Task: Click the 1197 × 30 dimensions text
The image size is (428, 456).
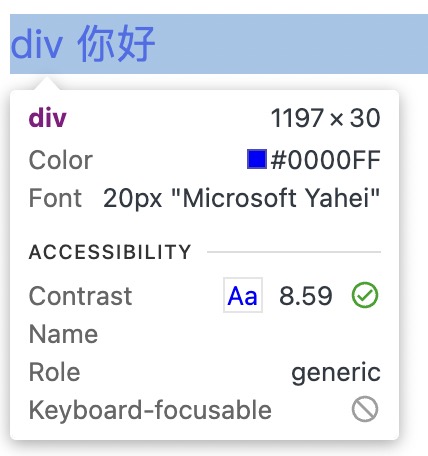Action: pyautogui.click(x=325, y=118)
